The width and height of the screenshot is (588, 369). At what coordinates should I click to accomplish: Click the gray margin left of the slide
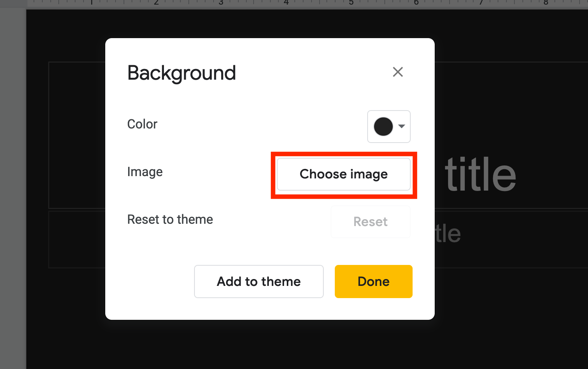click(13, 191)
